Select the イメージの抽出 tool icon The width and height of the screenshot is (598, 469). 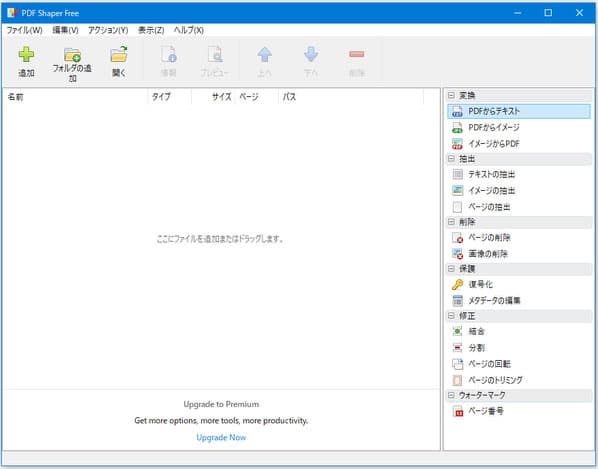tap(457, 190)
